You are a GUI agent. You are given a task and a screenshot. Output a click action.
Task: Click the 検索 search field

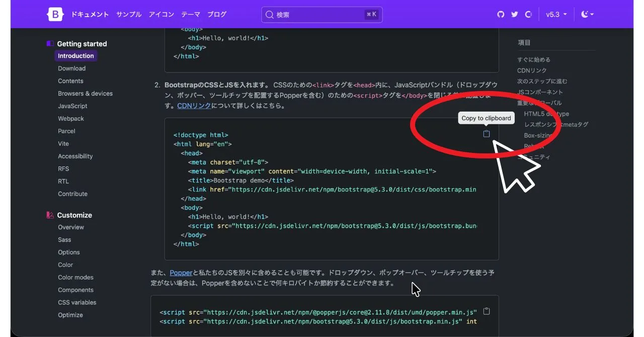pos(322,15)
